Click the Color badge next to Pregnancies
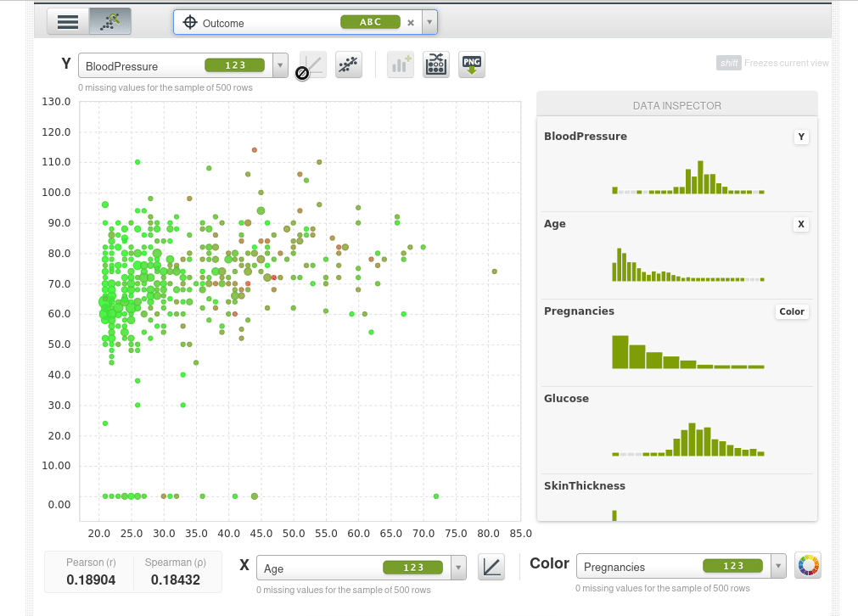The width and height of the screenshot is (858, 616). click(791, 311)
